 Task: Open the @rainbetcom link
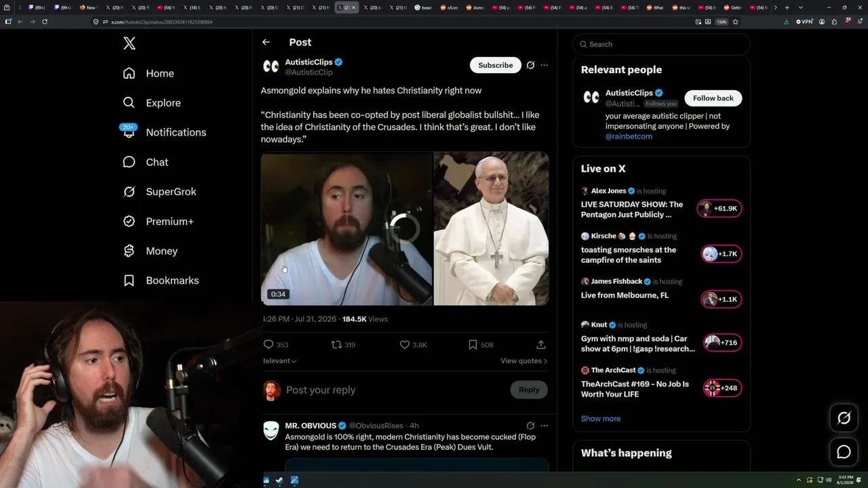pos(629,136)
